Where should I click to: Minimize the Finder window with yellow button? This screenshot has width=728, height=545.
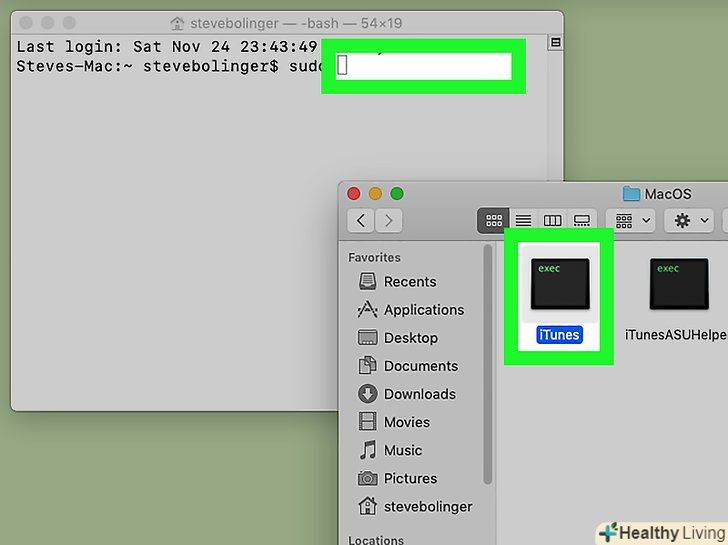[x=375, y=194]
